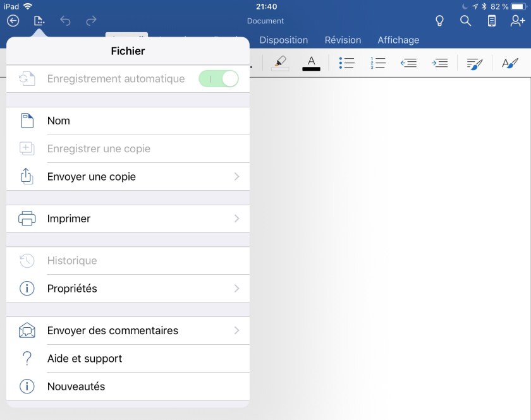Open Propriétés details chevron
Image resolution: width=531 pixels, height=420 pixels.
click(236, 289)
